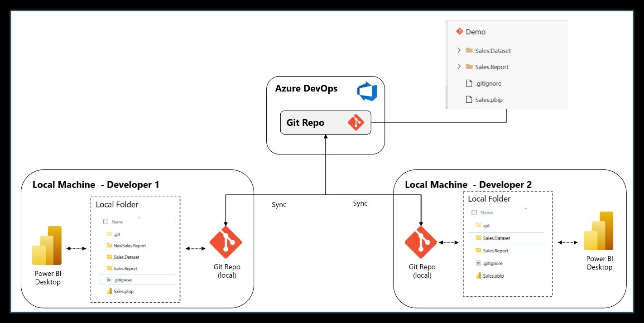The width and height of the screenshot is (644, 323).
Task: Click sort caret above Name, Developer 1 folder
Action: [139, 218]
